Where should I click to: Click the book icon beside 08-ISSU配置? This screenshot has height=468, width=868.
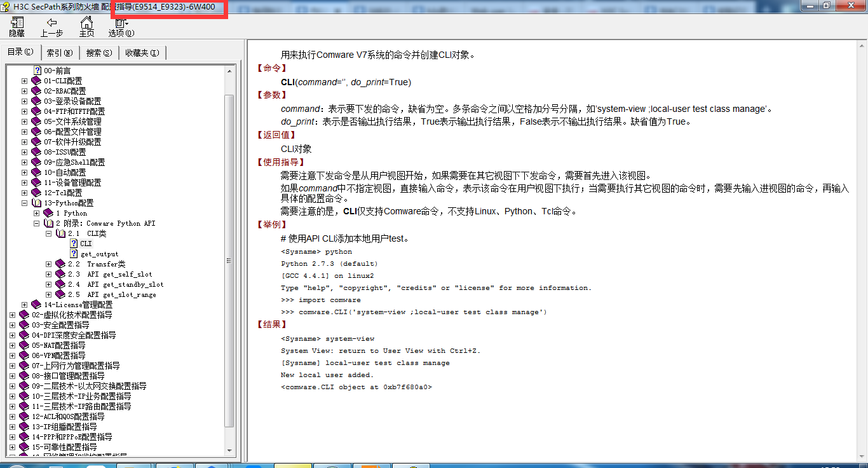click(36, 152)
